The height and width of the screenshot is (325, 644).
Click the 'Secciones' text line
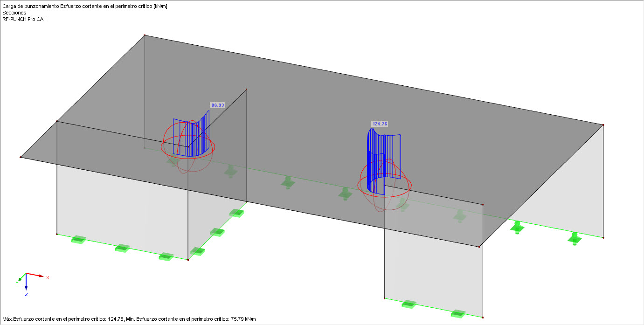coord(14,13)
